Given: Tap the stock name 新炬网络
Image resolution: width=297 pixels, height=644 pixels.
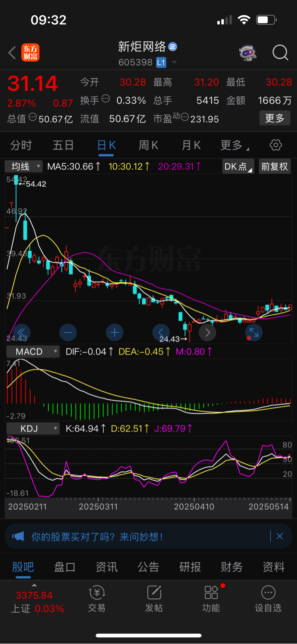Looking at the screenshot, I should 142,47.
